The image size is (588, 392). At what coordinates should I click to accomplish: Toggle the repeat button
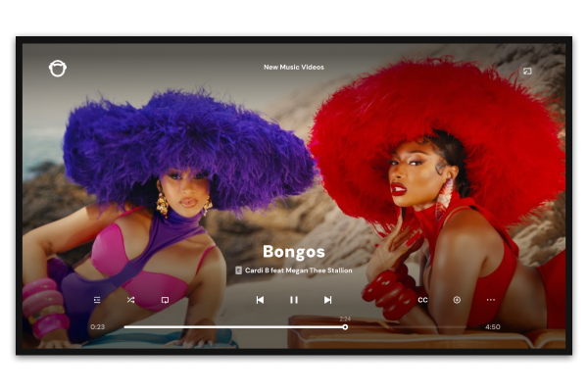pos(165,300)
